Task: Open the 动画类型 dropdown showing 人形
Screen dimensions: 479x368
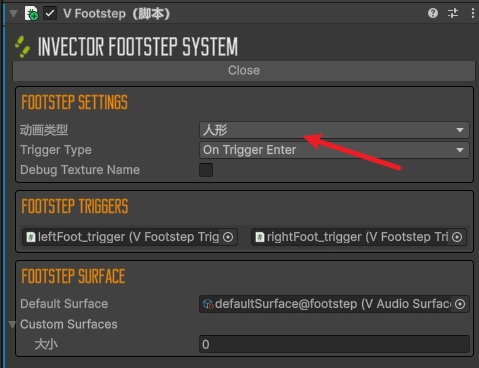Action: (x=334, y=130)
